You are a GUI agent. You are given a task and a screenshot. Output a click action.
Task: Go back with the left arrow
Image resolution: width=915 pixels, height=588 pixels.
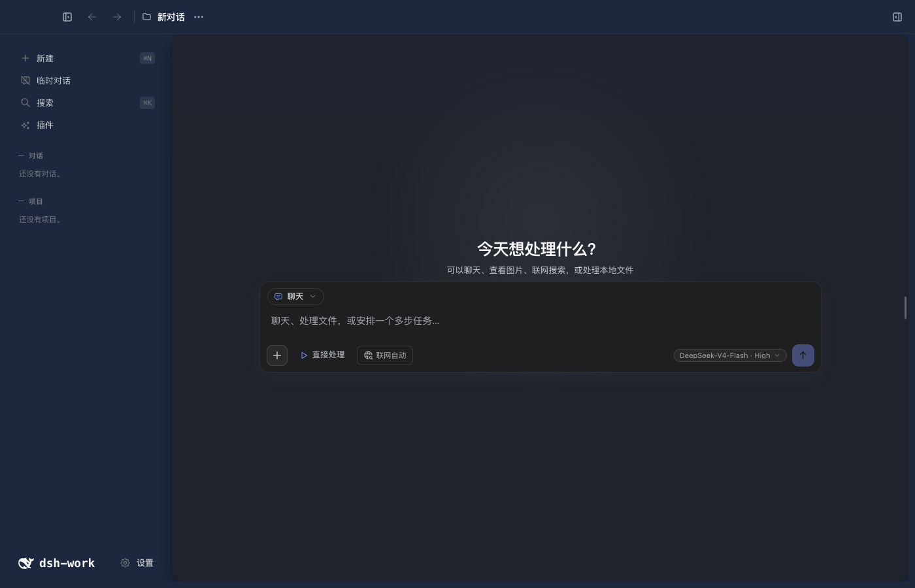92,17
